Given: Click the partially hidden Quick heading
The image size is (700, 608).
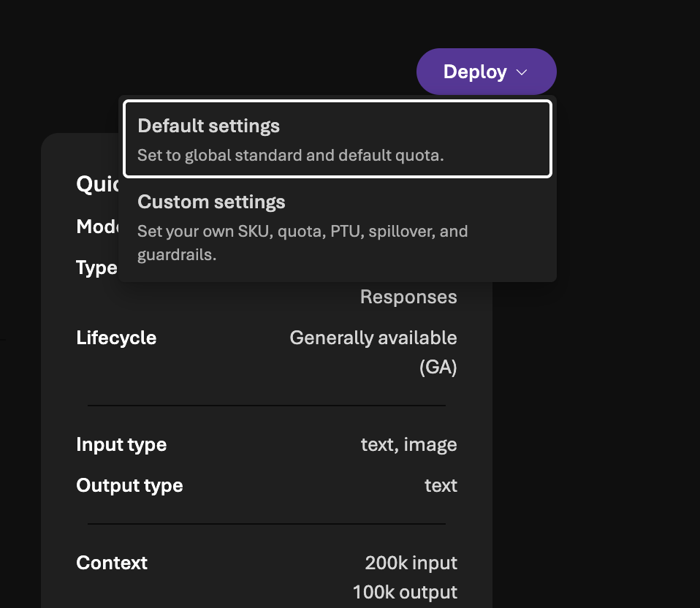Looking at the screenshot, I should (97, 184).
